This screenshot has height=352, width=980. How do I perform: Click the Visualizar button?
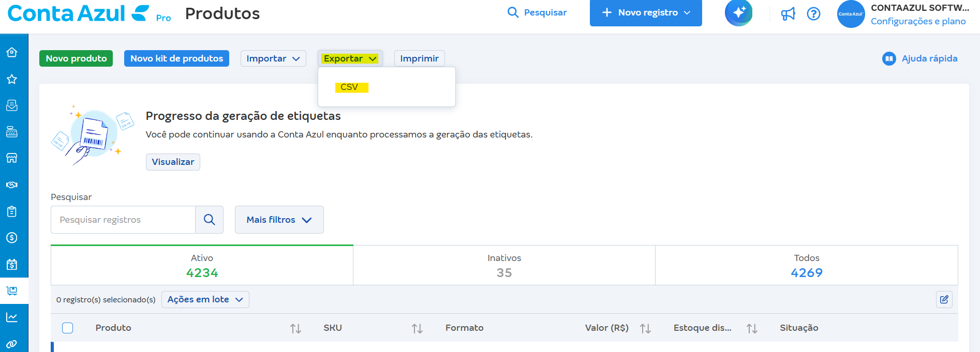point(173,162)
